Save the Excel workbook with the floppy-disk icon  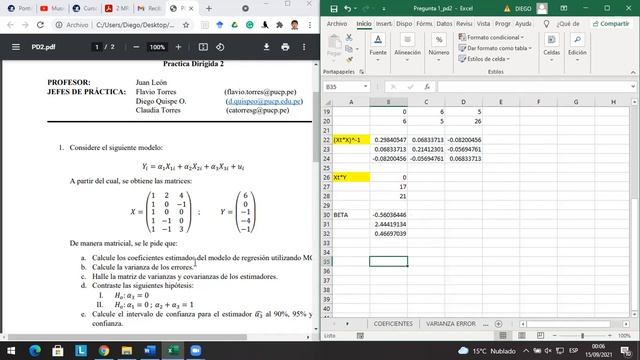(x=334, y=9)
